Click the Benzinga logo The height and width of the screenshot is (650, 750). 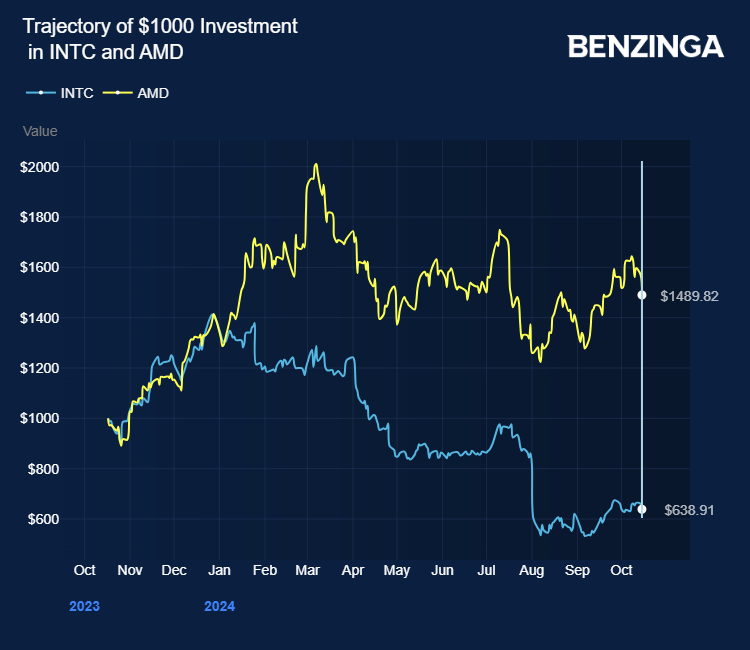(x=645, y=46)
